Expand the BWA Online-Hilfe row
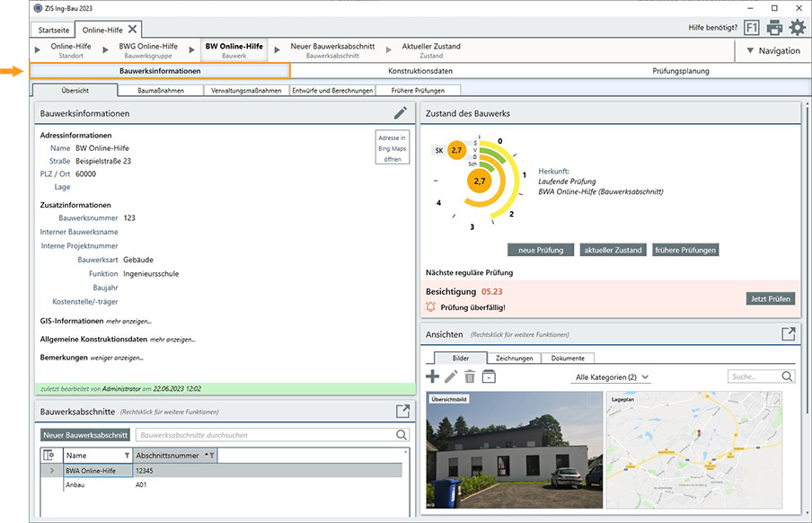The height and width of the screenshot is (523, 812). pyautogui.click(x=51, y=470)
